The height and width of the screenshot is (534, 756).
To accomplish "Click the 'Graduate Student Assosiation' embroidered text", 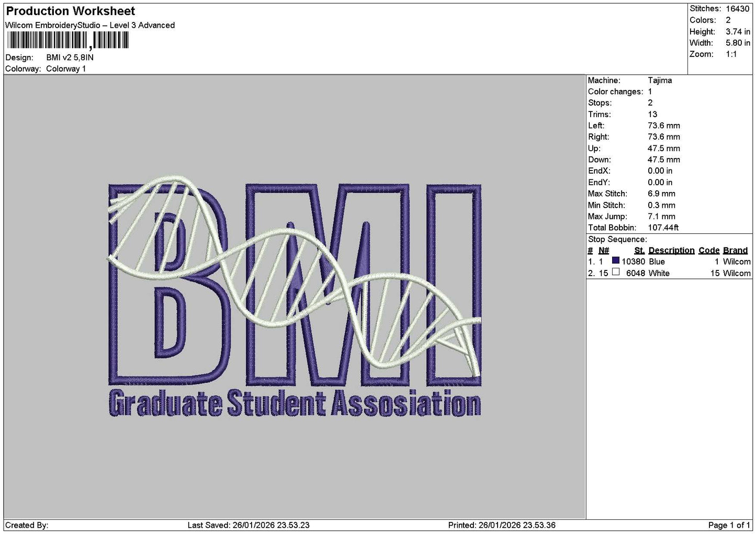I will click(x=295, y=404).
